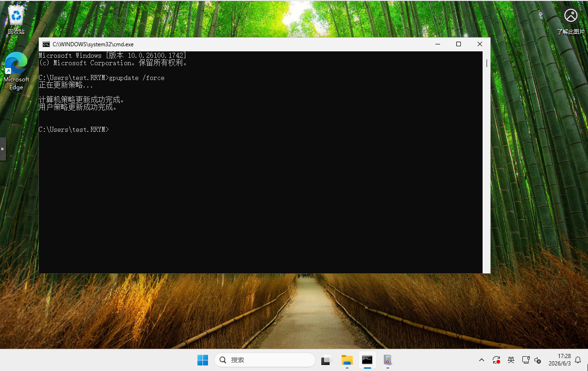Click the sync tray icon with red dot

pos(496,360)
